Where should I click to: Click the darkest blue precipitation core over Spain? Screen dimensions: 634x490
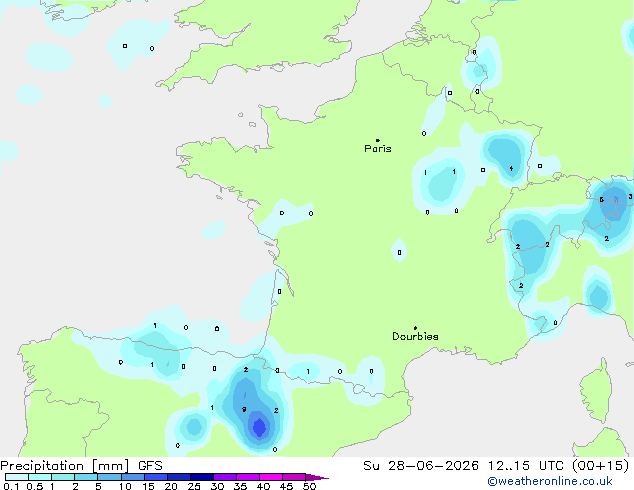pos(259,427)
